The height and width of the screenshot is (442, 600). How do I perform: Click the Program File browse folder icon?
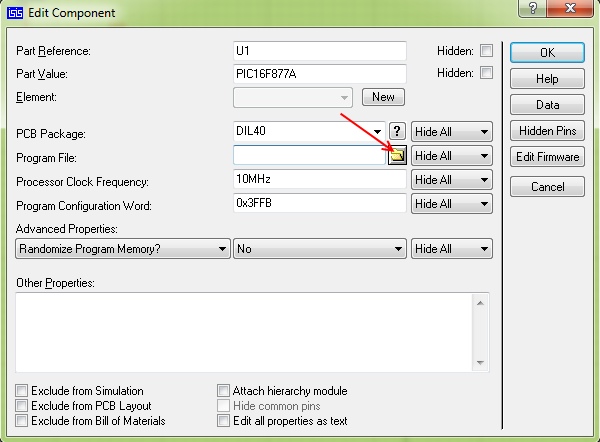[x=397, y=156]
